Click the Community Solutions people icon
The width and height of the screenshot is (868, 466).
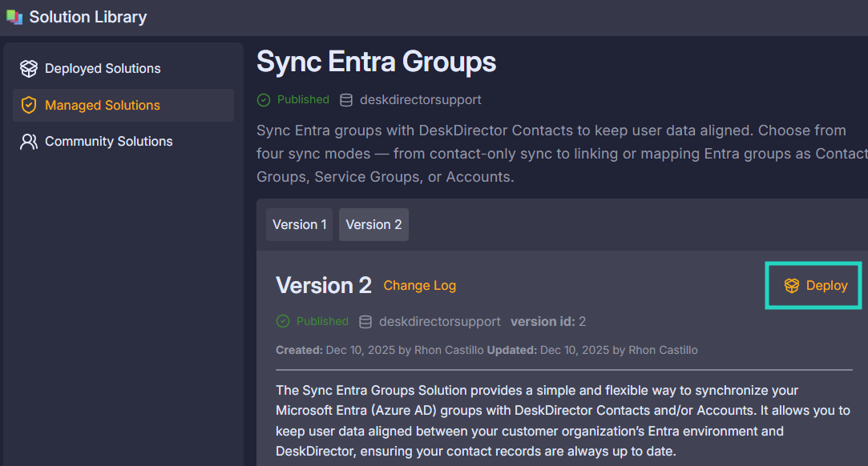[29, 142]
